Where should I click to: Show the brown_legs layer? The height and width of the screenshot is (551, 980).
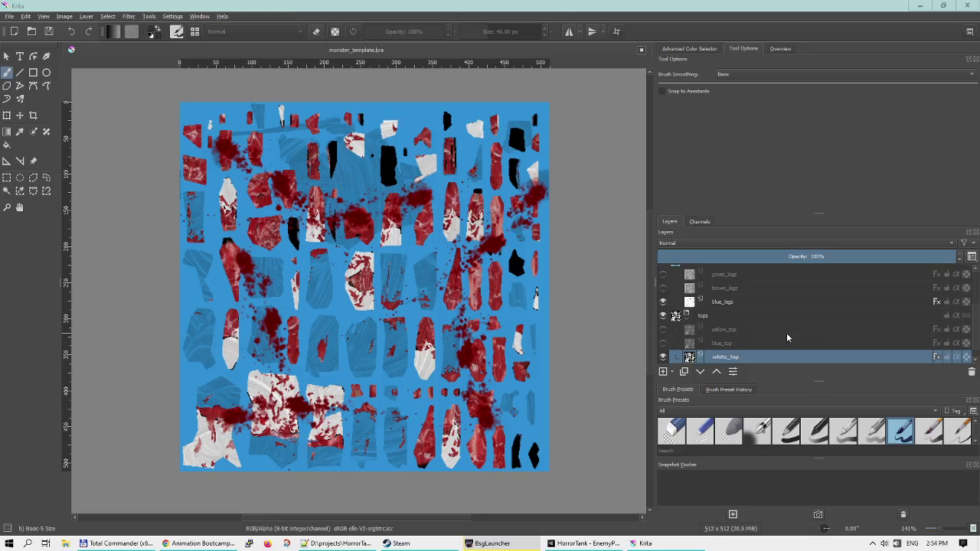point(663,289)
